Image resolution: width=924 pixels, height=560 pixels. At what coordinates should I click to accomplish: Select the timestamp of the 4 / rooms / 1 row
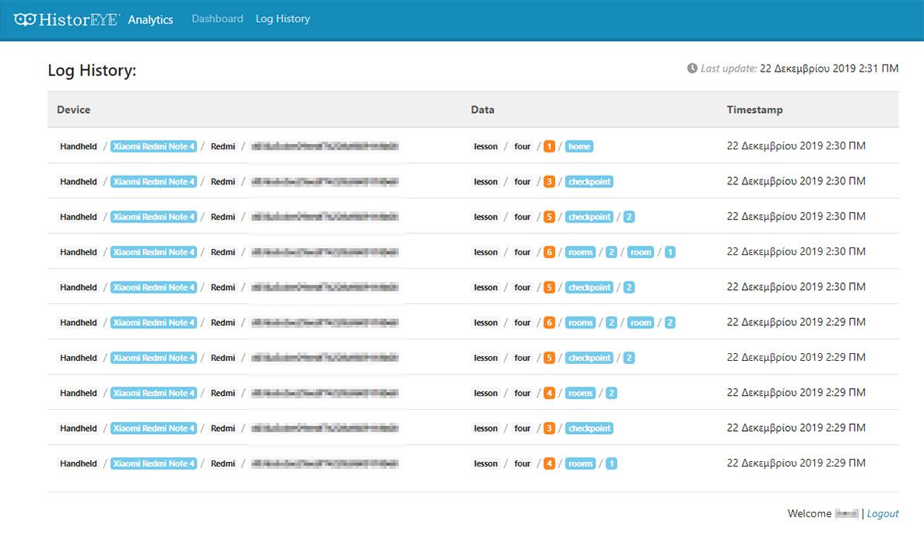pos(796,463)
